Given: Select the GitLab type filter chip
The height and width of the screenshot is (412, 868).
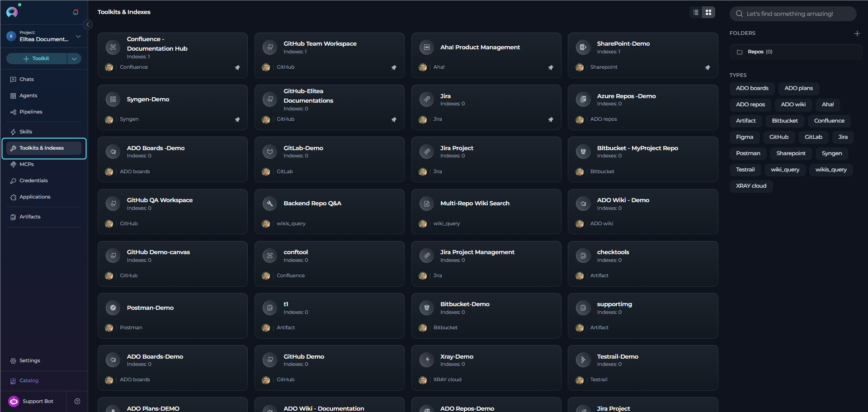Looking at the screenshot, I should (813, 137).
